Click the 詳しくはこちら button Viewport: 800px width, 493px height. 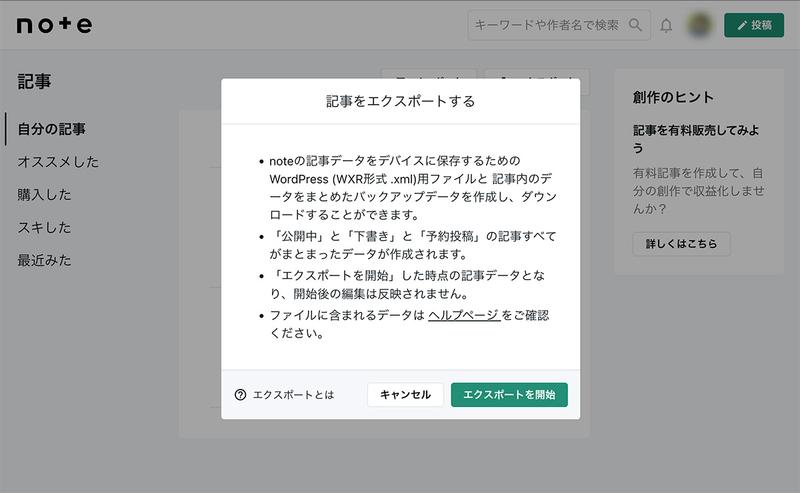click(x=681, y=244)
